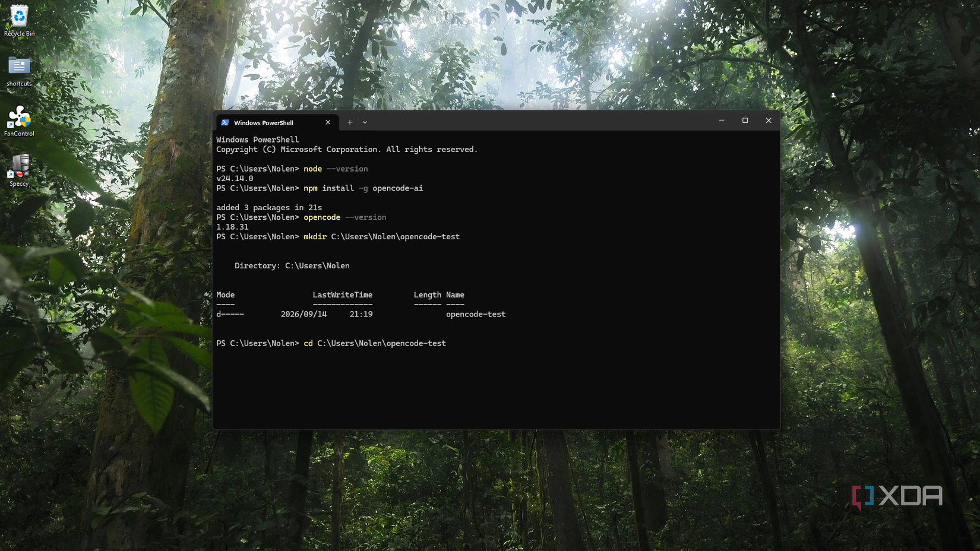Click the Name column header
This screenshot has width=980, height=551.
pos(455,294)
